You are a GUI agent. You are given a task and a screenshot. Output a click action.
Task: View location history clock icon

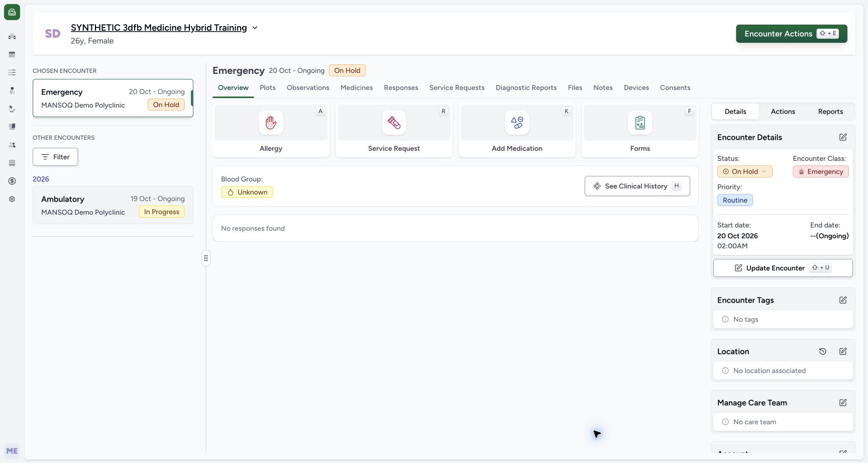[823, 351]
